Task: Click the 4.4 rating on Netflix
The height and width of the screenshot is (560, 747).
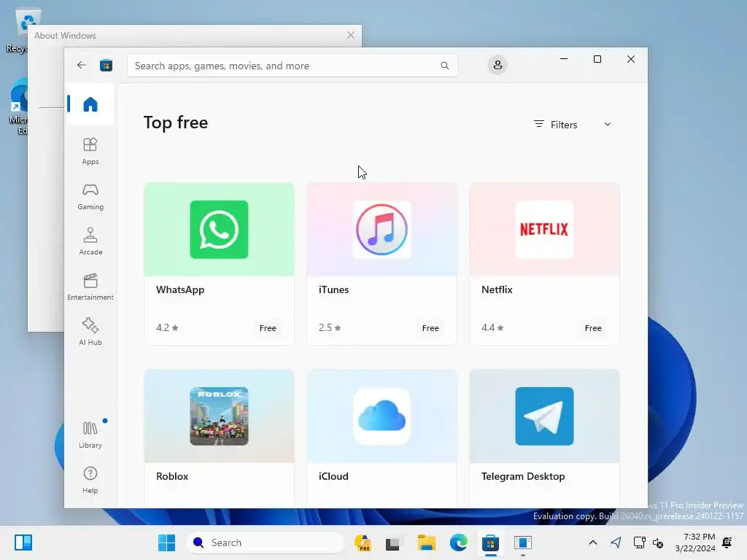Action: pyautogui.click(x=492, y=327)
